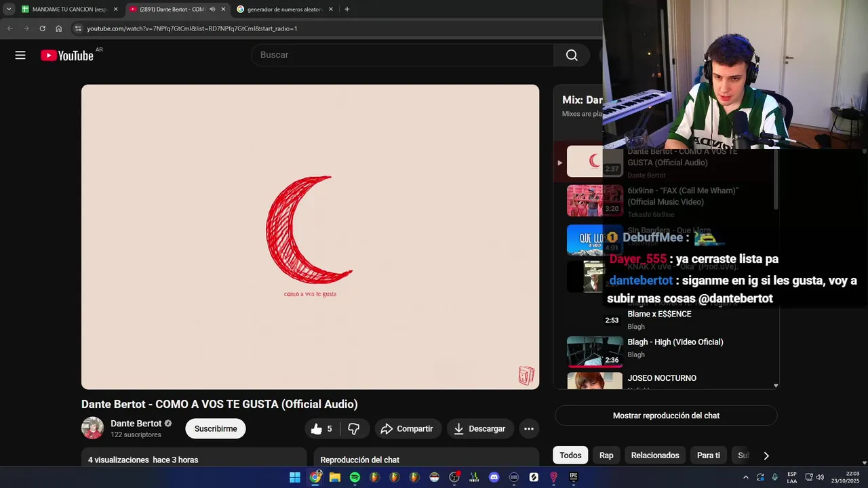Play the 6ix9ine FAX thumbnail in the mix
868x488 pixels.
click(595, 201)
